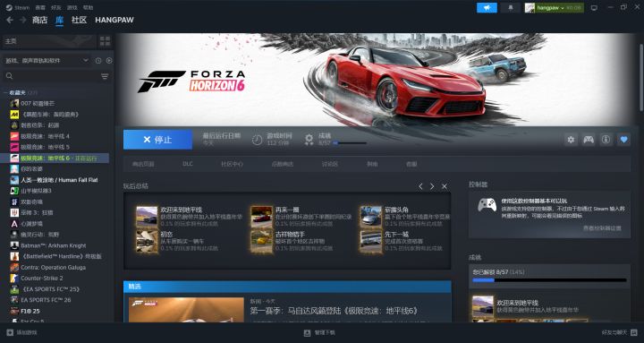This screenshot has width=644, height=343.
Task: Open the news article thumbnail image
Action: (186, 310)
